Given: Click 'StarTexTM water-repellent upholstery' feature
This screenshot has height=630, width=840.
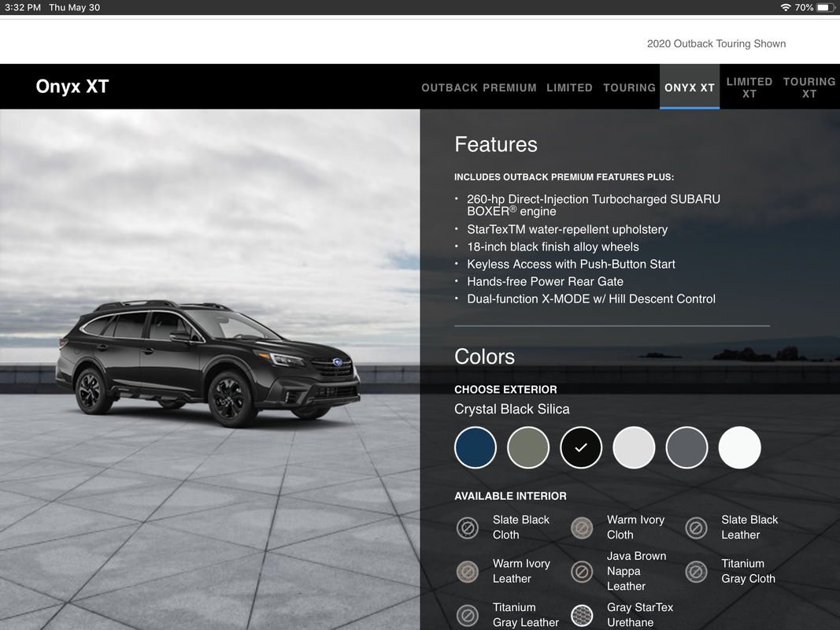Looking at the screenshot, I should click(x=568, y=229).
